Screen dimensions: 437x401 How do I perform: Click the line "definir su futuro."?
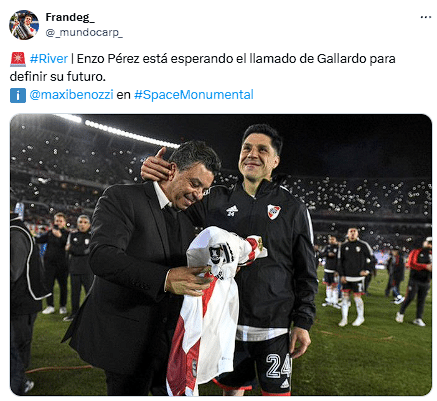58,77
